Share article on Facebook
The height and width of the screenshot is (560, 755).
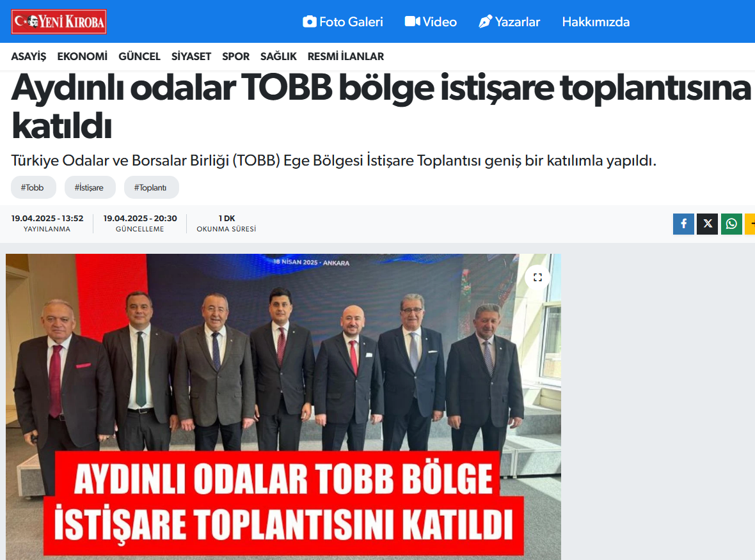click(x=683, y=224)
